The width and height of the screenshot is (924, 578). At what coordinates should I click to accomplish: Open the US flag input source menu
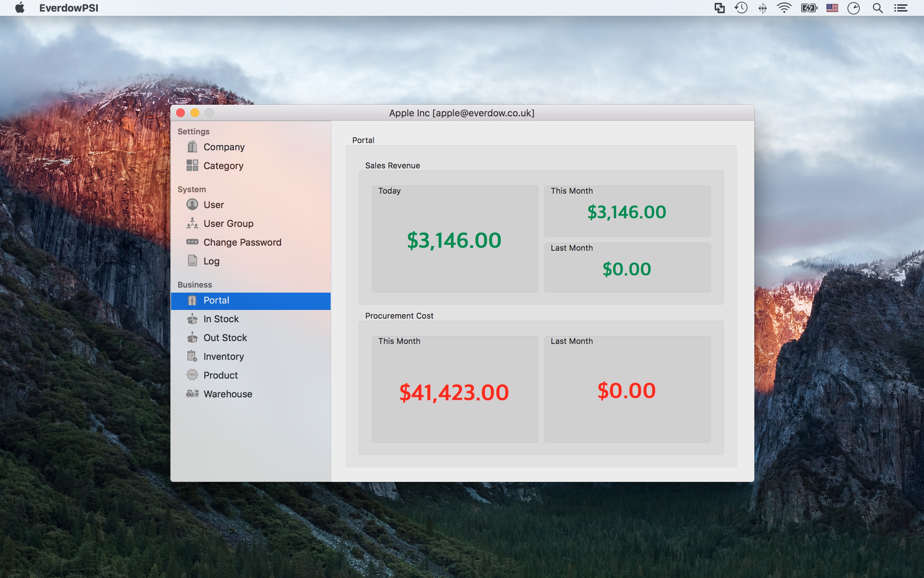832,8
